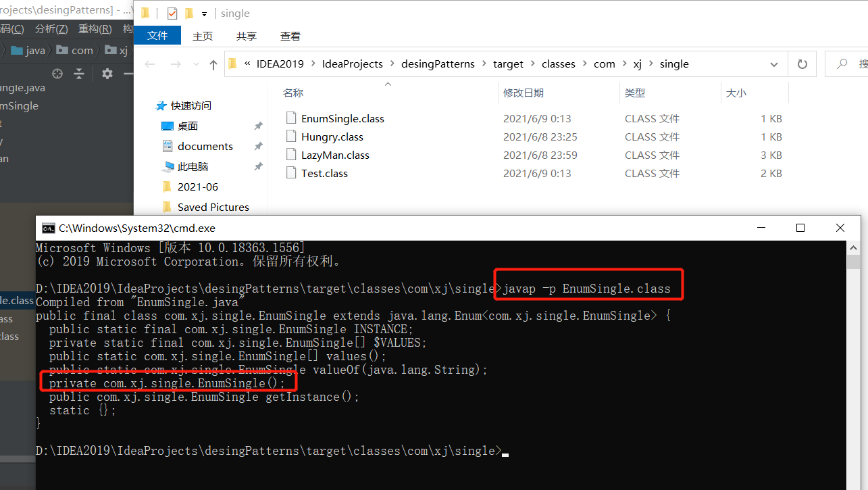The image size is (868, 490).
Task: Click the EnumSingle.class file icon
Action: click(x=291, y=118)
